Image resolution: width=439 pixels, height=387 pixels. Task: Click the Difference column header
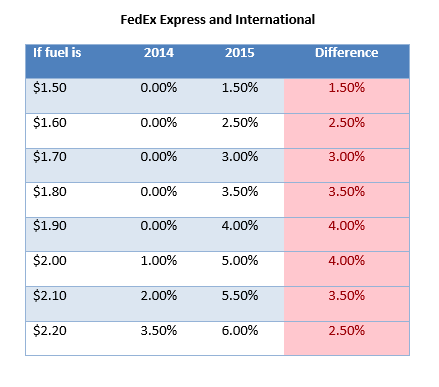(347, 53)
